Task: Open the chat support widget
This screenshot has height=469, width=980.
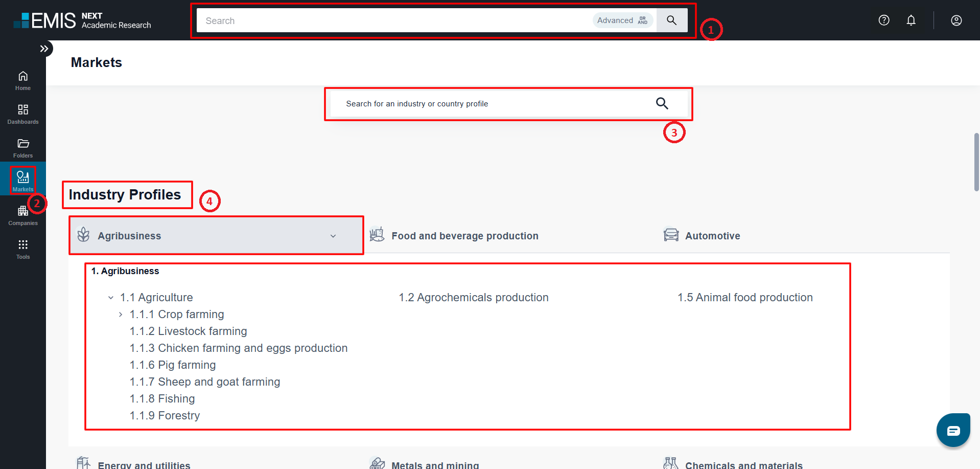Action: pyautogui.click(x=953, y=431)
